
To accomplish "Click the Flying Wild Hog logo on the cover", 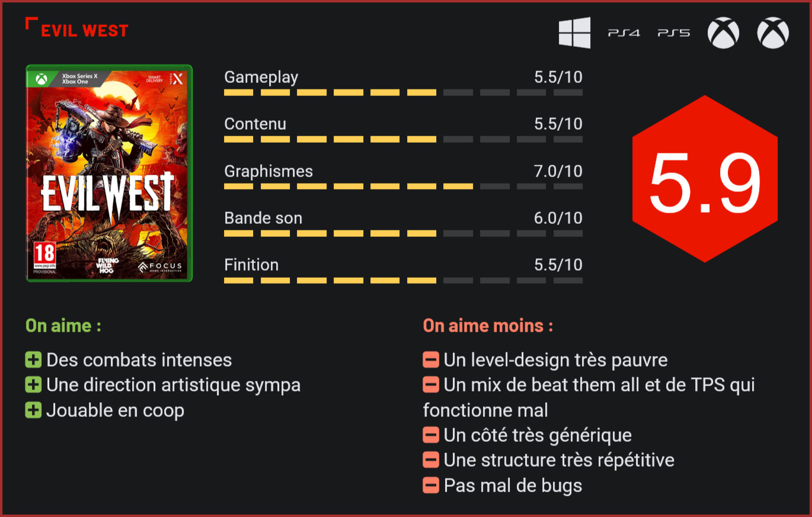I will [x=108, y=266].
